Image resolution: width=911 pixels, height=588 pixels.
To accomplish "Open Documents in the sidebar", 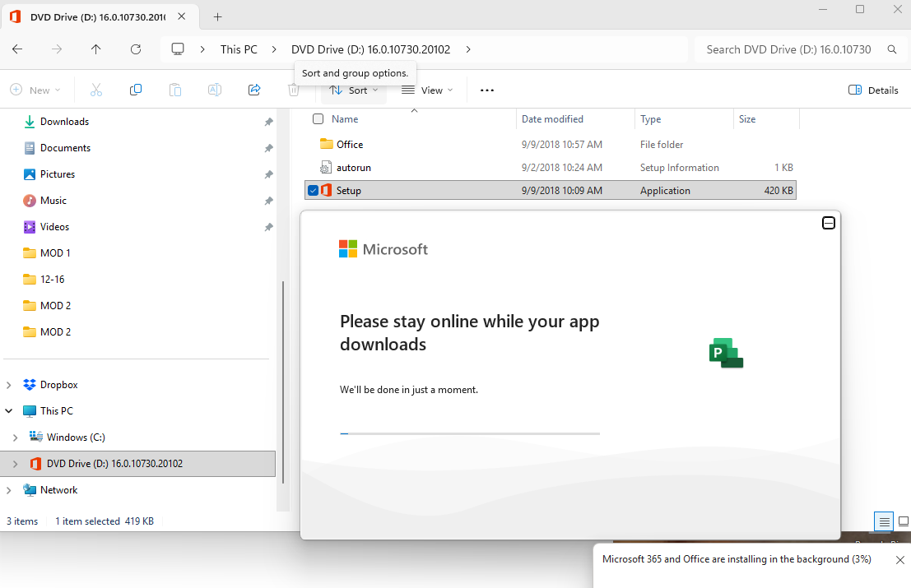I will pyautogui.click(x=65, y=148).
